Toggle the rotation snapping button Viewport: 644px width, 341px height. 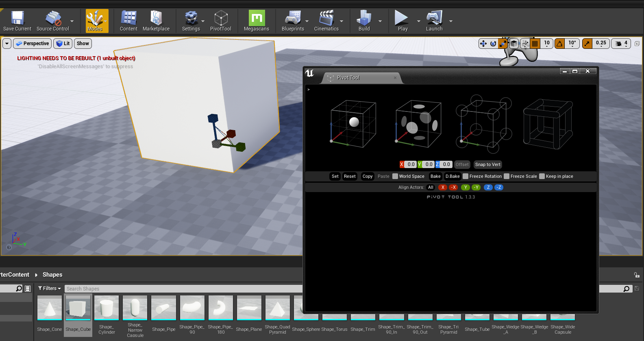pyautogui.click(x=560, y=44)
